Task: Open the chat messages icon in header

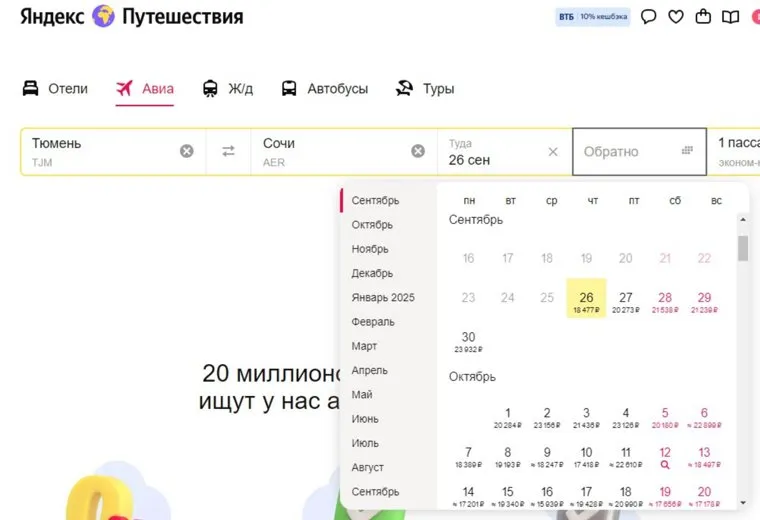Action: (648, 17)
